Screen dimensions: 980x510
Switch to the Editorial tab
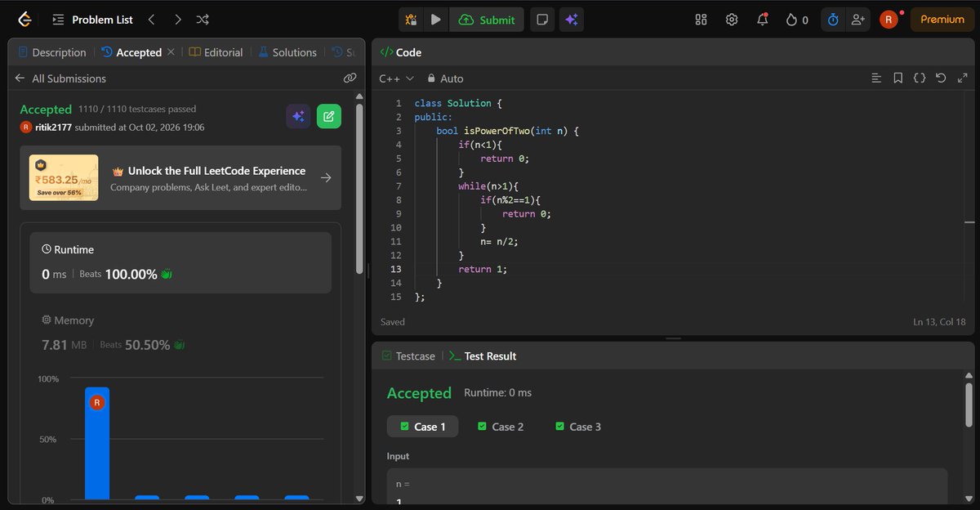(x=216, y=52)
